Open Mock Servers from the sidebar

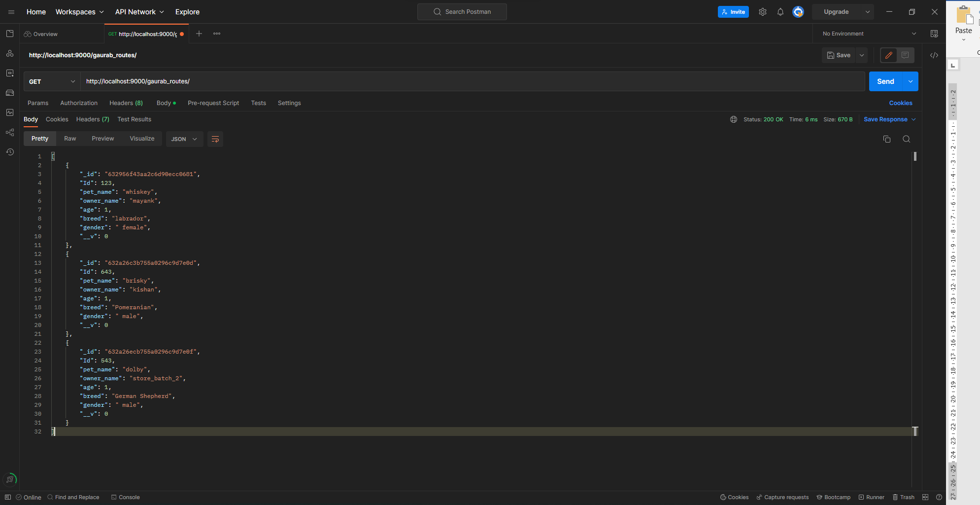[x=10, y=93]
